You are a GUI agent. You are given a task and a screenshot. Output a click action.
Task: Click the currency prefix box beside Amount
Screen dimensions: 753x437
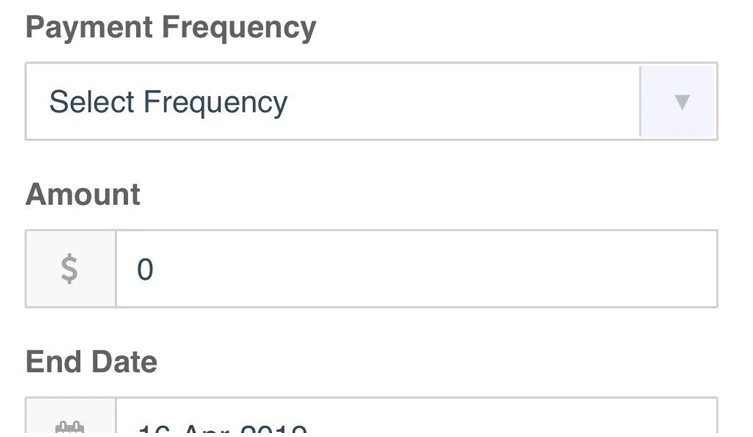click(x=70, y=269)
